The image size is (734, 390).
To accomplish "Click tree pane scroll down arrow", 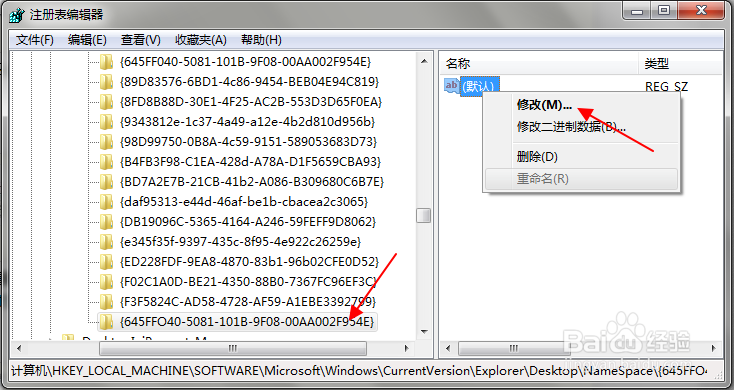I will click(424, 331).
